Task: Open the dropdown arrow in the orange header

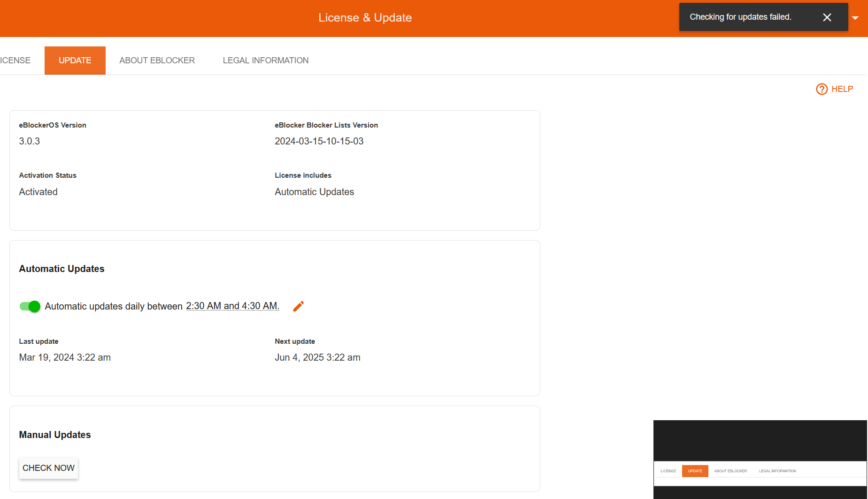Action: [x=855, y=18]
